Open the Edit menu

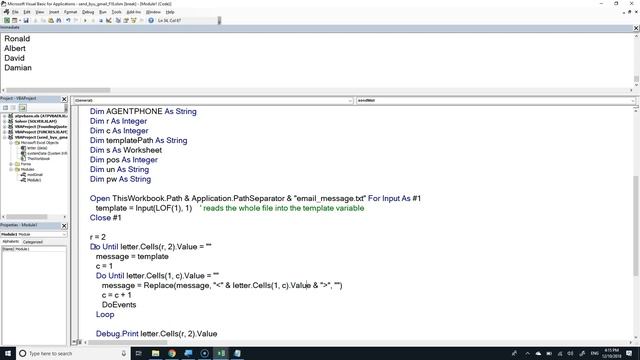[27, 12]
